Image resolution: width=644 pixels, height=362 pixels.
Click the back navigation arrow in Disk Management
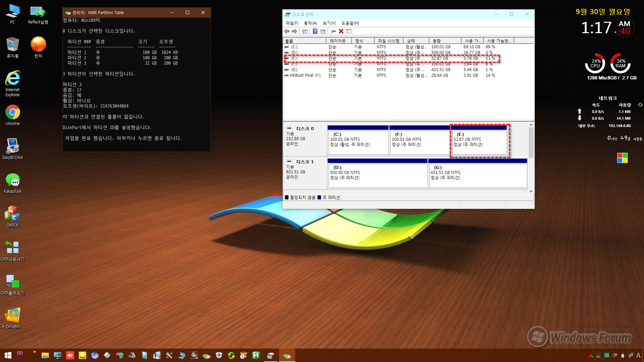pyautogui.click(x=287, y=32)
